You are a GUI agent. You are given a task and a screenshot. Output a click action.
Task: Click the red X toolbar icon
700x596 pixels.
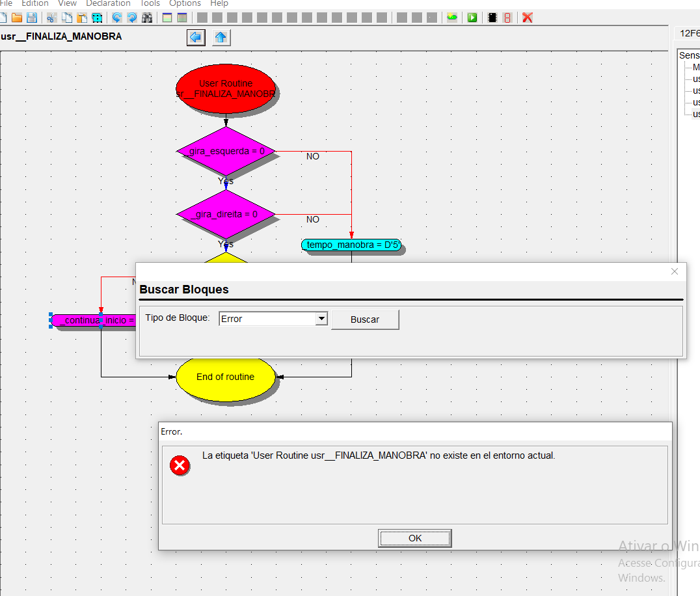coord(528,18)
